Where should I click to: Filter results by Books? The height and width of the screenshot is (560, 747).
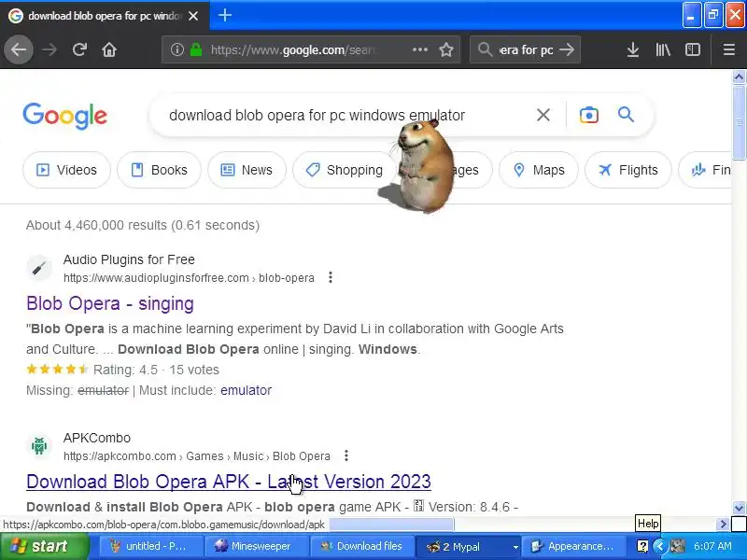159,170
